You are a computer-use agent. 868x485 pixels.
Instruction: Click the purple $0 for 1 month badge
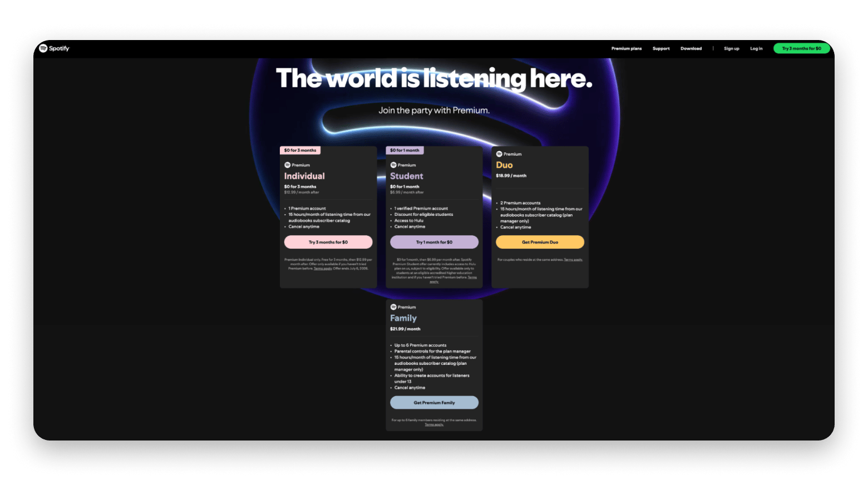405,150
